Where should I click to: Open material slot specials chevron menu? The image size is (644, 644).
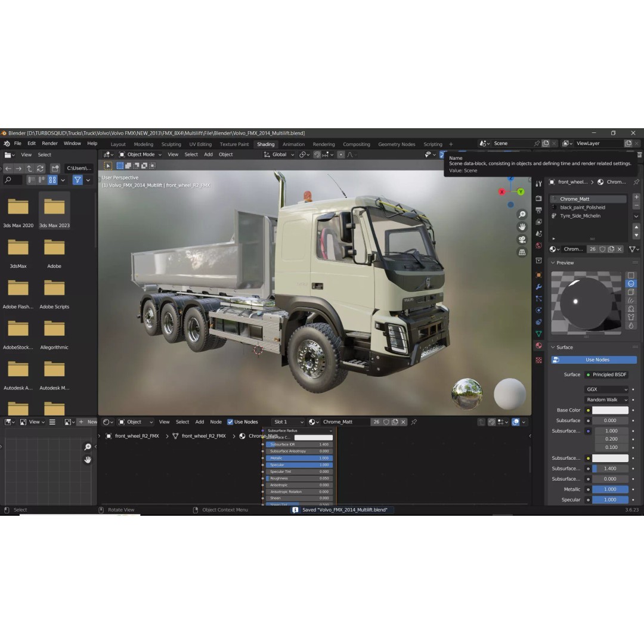click(636, 216)
